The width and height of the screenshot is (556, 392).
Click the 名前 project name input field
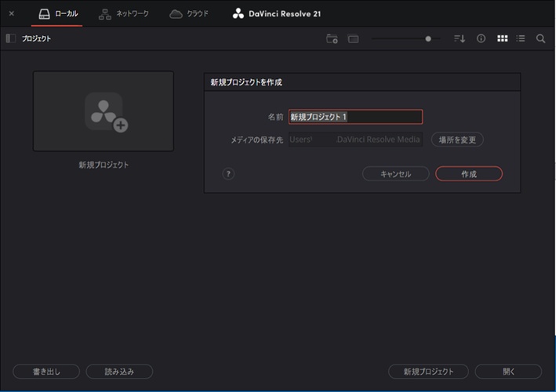355,117
